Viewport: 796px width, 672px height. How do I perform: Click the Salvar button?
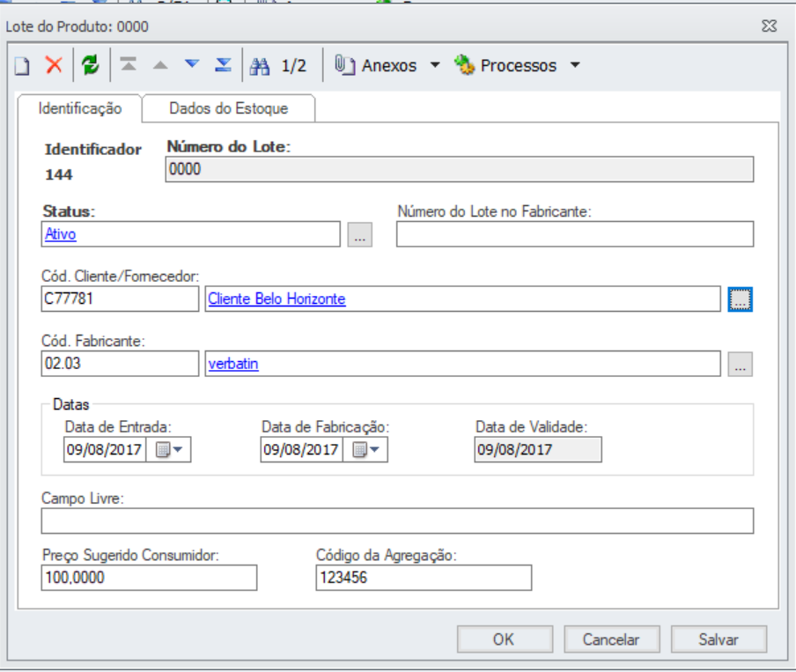[719, 639]
